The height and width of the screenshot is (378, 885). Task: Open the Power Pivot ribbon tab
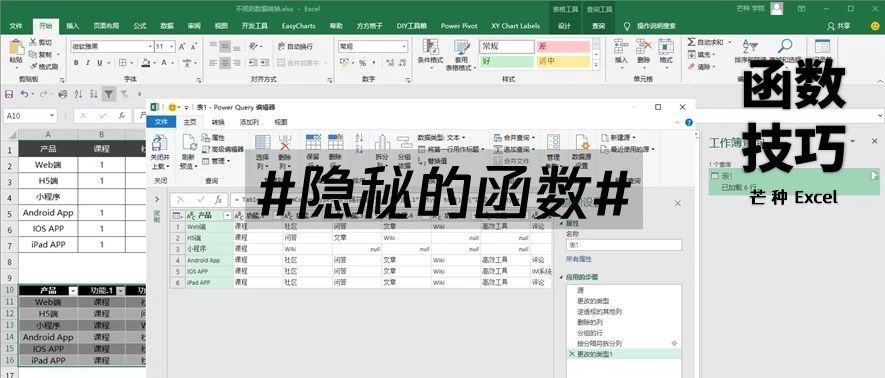[459, 26]
